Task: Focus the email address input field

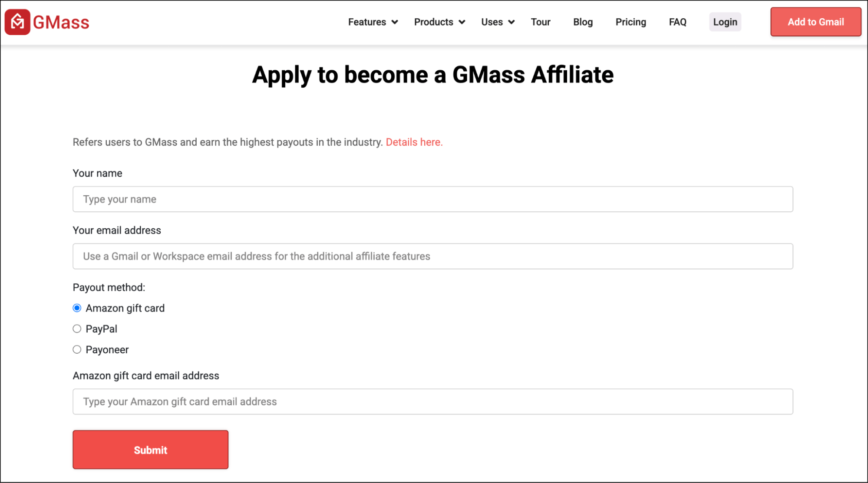Action: (x=432, y=256)
